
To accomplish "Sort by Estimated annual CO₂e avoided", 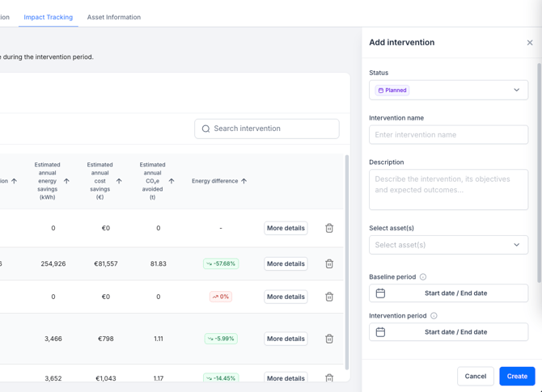I will [171, 181].
